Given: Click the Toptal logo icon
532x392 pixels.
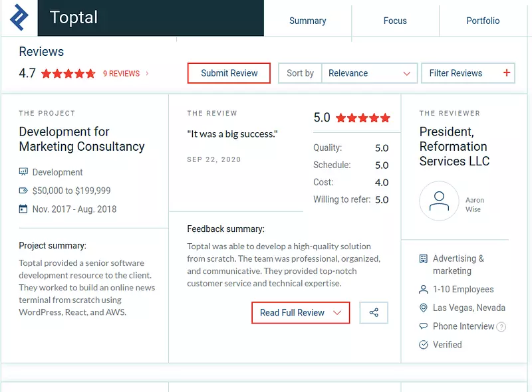Looking at the screenshot, I should 19,17.
